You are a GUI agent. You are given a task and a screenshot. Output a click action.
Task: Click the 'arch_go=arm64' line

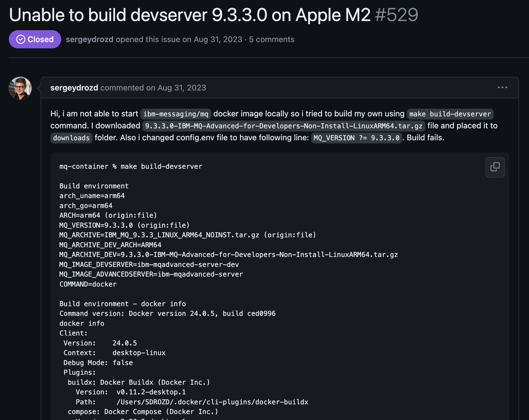pos(86,206)
